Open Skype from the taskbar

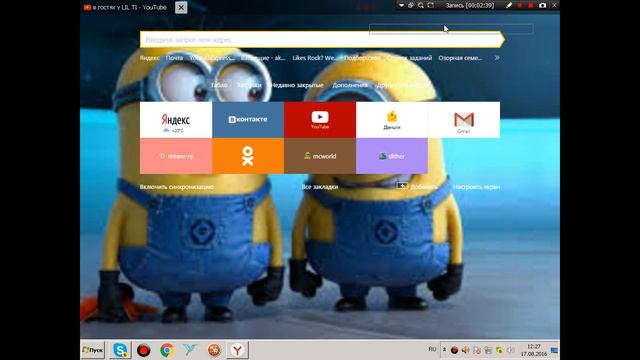click(120, 350)
